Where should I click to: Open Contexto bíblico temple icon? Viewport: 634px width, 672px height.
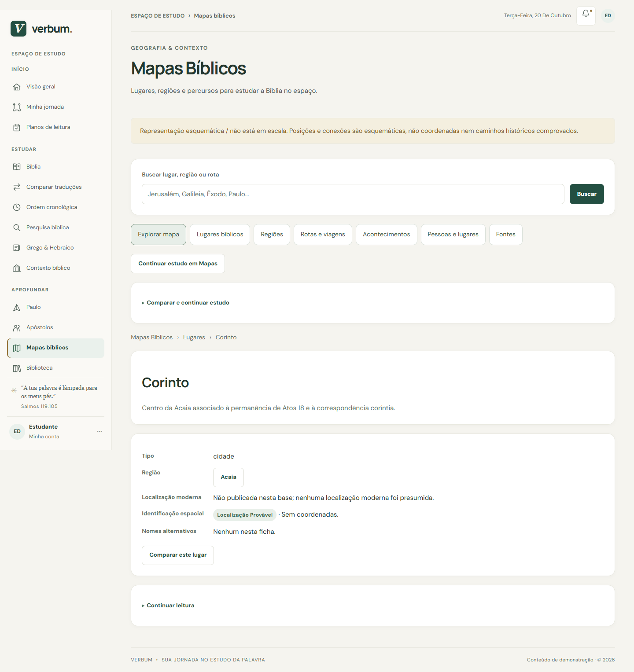tap(17, 268)
